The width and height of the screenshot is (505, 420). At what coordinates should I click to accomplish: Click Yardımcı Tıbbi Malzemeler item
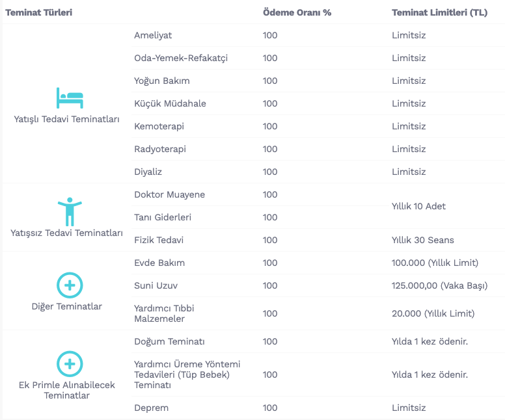pyautogui.click(x=164, y=313)
